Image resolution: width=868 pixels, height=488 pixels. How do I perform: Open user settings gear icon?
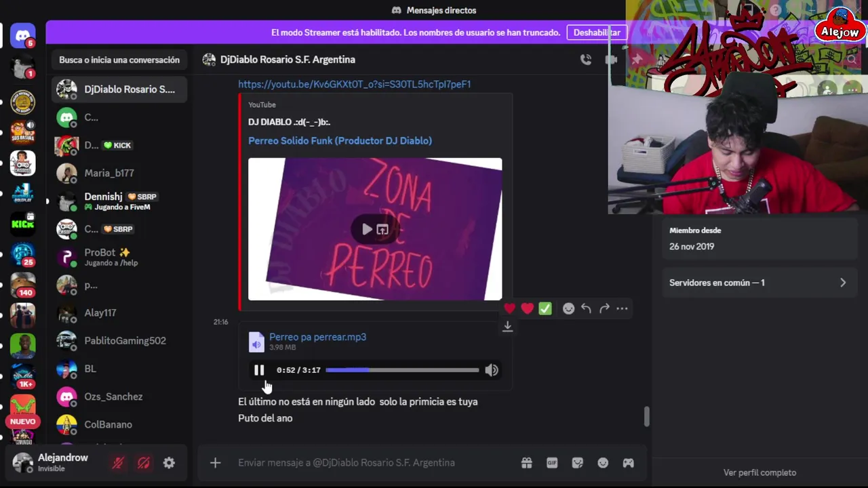(169, 463)
